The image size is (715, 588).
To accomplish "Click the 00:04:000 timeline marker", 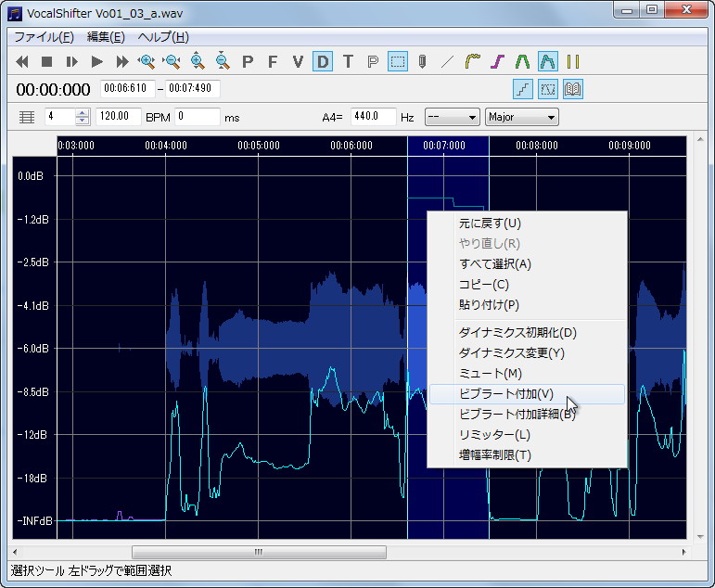I will click(x=166, y=146).
